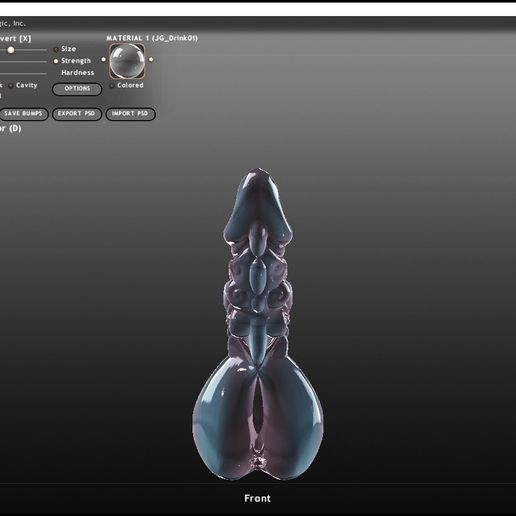The width and height of the screenshot is (516, 516).
Task: Toggle the Size pressure dot
Action: click(x=56, y=49)
